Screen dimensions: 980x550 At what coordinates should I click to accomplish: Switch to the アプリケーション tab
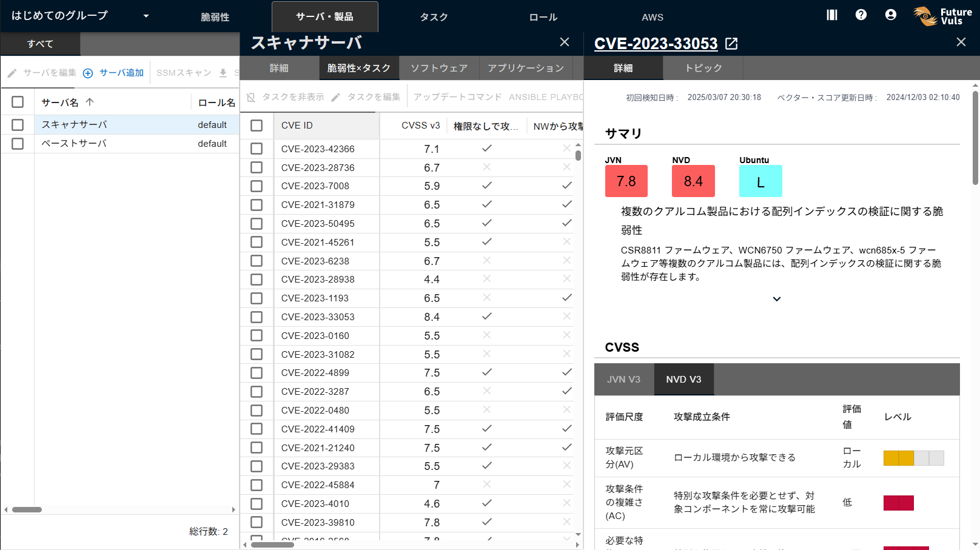tap(526, 68)
